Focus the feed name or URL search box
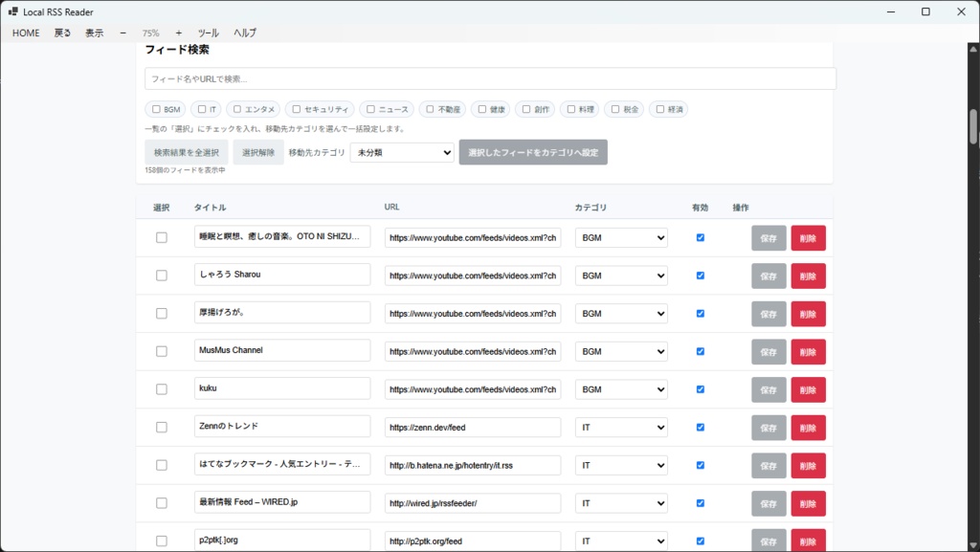The image size is (980, 552). [490, 78]
